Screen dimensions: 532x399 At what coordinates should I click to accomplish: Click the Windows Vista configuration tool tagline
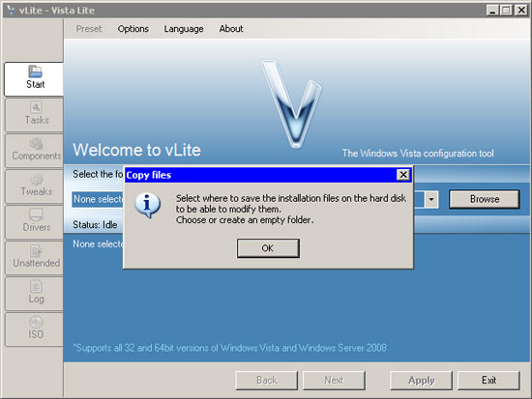click(x=418, y=154)
